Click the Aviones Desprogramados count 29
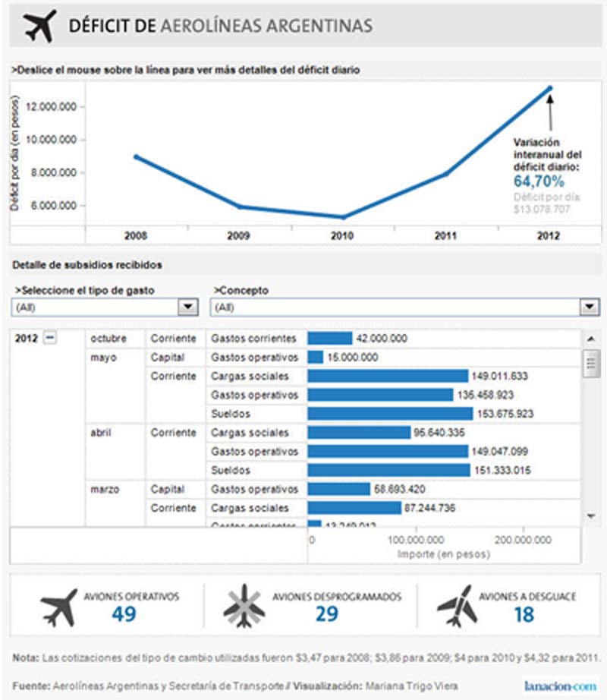The height and width of the screenshot is (700, 607). (x=327, y=614)
